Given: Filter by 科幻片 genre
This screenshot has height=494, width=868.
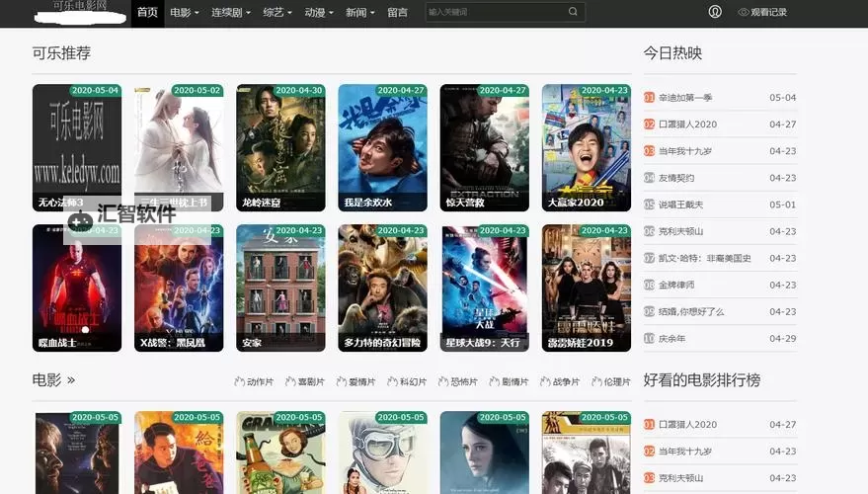Looking at the screenshot, I should tap(407, 381).
